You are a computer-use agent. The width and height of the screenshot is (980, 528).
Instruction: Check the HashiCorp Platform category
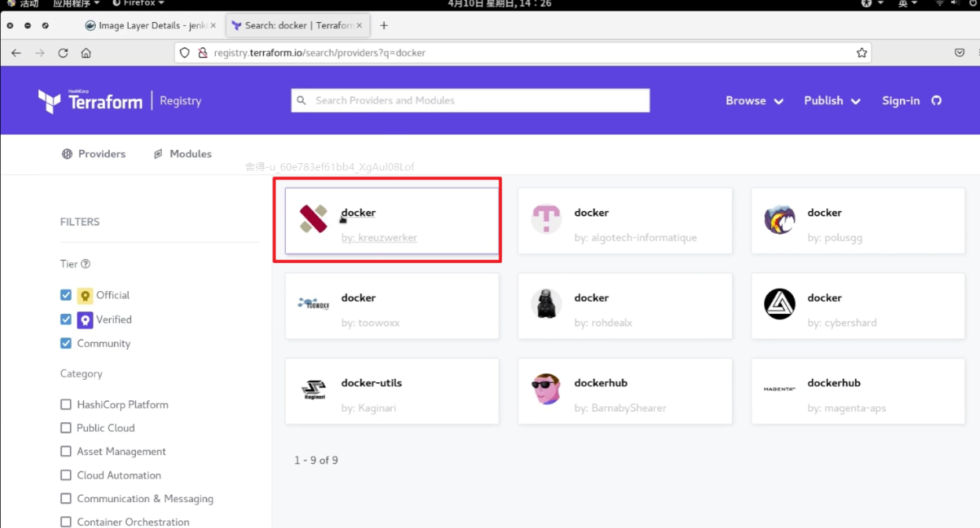click(x=66, y=405)
